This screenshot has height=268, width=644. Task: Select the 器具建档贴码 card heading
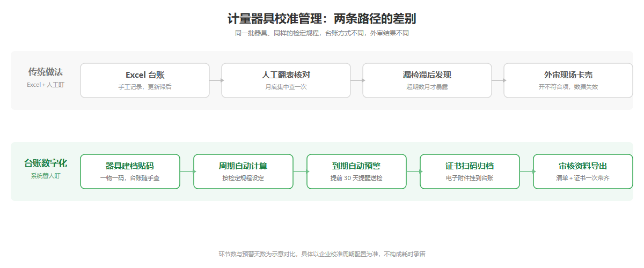pos(130,166)
